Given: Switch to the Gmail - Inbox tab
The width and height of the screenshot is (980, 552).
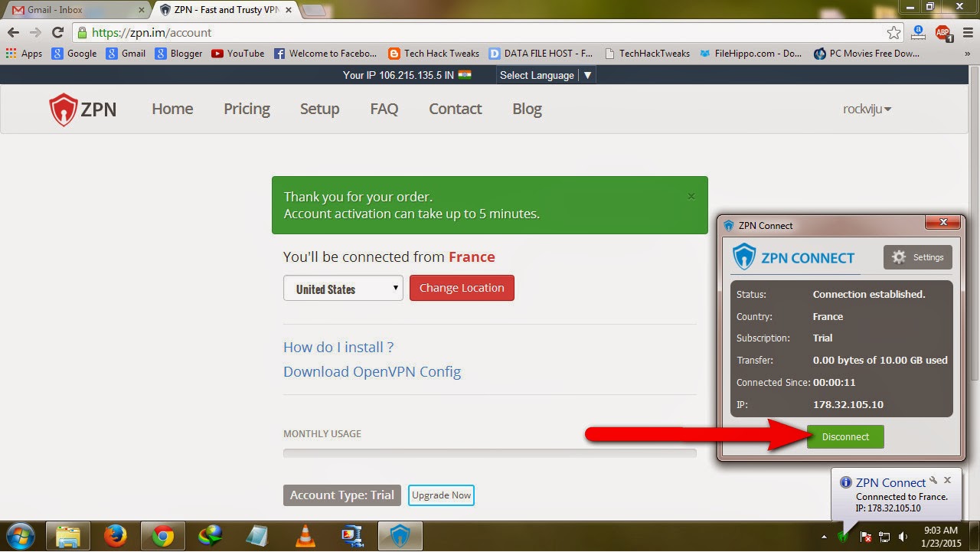Looking at the screenshot, I should point(77,10).
